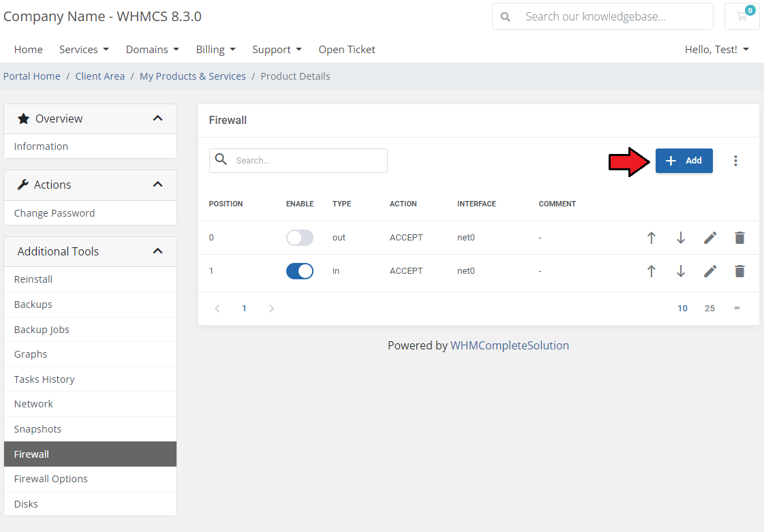Go to previous page of firewall rules

(217, 309)
